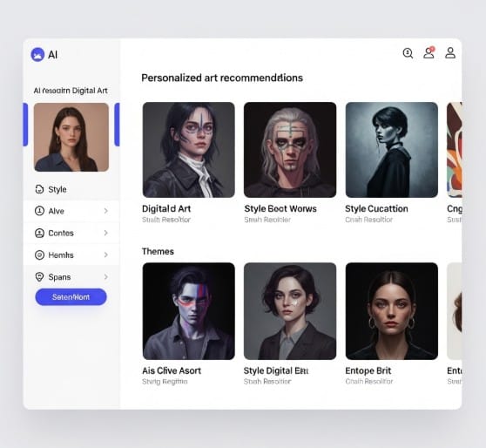Click the Contes row icon

[39, 233]
